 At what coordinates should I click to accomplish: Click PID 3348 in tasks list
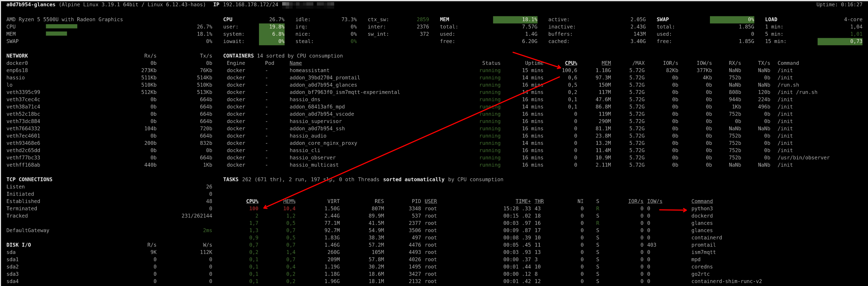415,208
